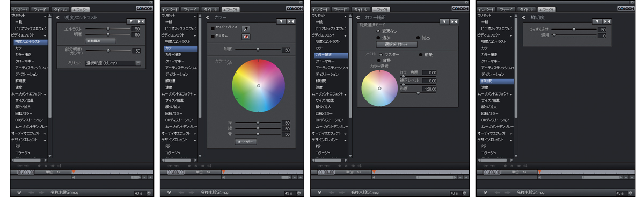
Task: Click the double-chevron icon at the bottom of the カラー window
Action: coord(170,192)
